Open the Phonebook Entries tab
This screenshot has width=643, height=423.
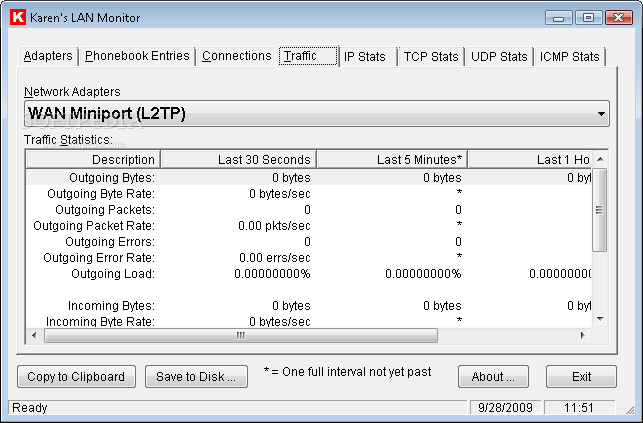point(137,56)
